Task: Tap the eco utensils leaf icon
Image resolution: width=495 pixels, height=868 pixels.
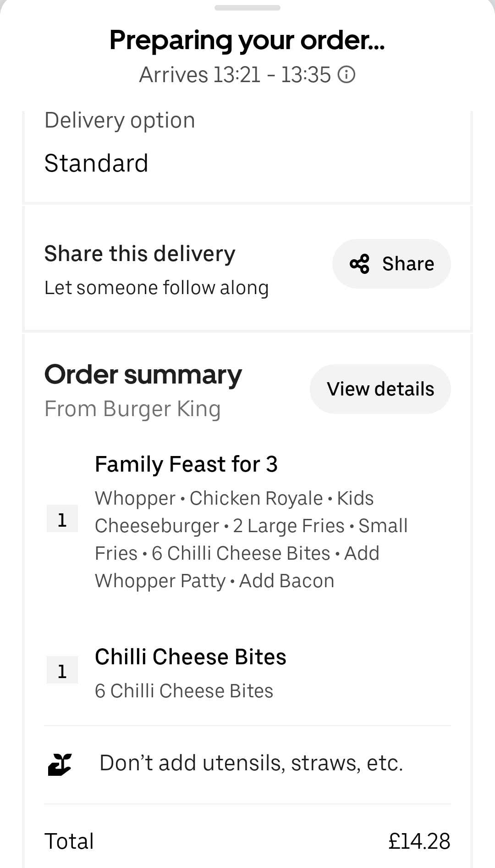Action: point(60,764)
